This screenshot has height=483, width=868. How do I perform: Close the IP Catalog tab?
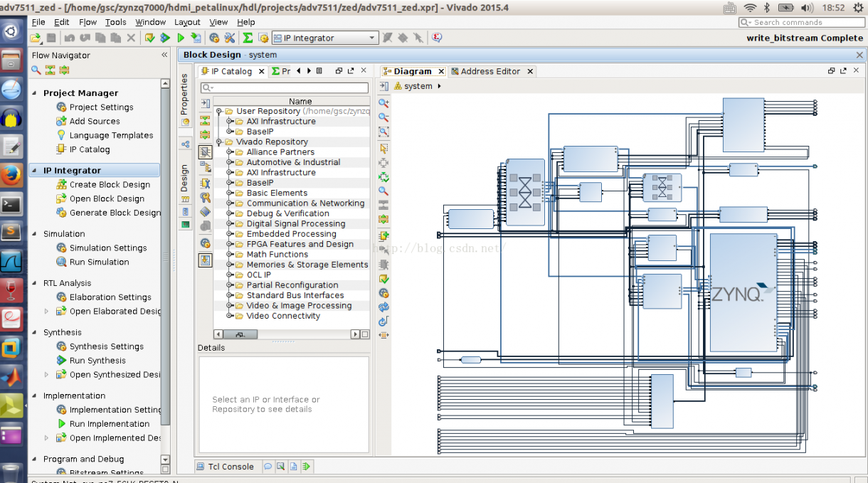pos(261,71)
